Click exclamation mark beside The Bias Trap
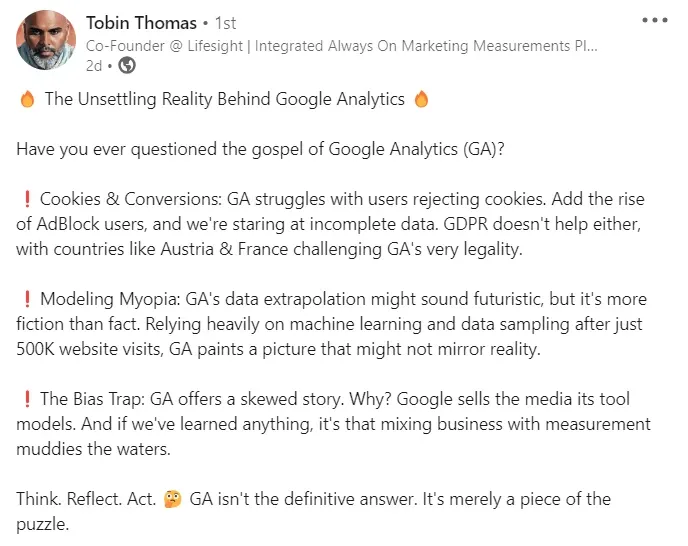Image resolution: width=688 pixels, height=546 pixels. (27, 399)
